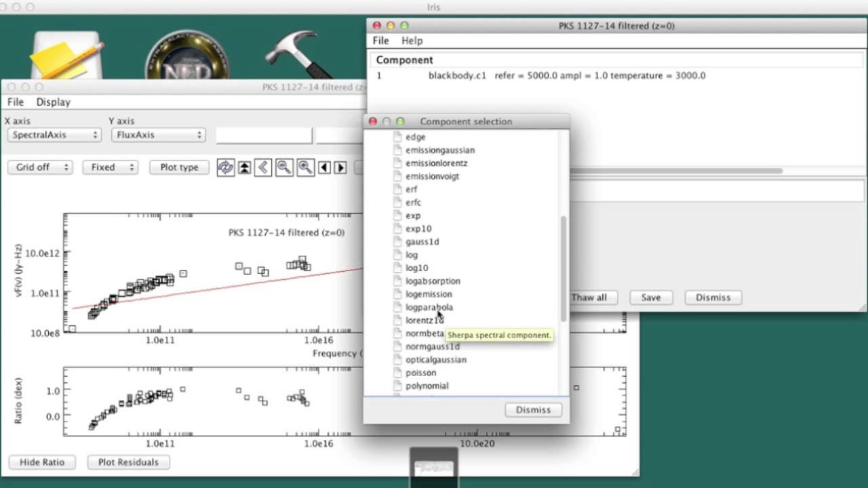Click the double up-arrow toolbar icon

(x=245, y=167)
